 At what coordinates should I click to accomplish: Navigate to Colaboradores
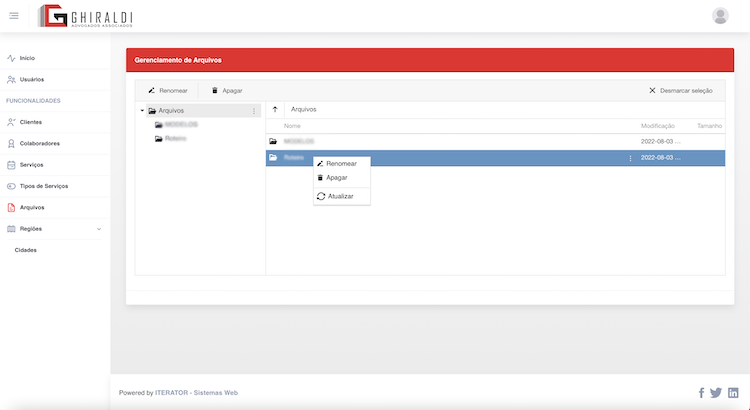[40, 144]
